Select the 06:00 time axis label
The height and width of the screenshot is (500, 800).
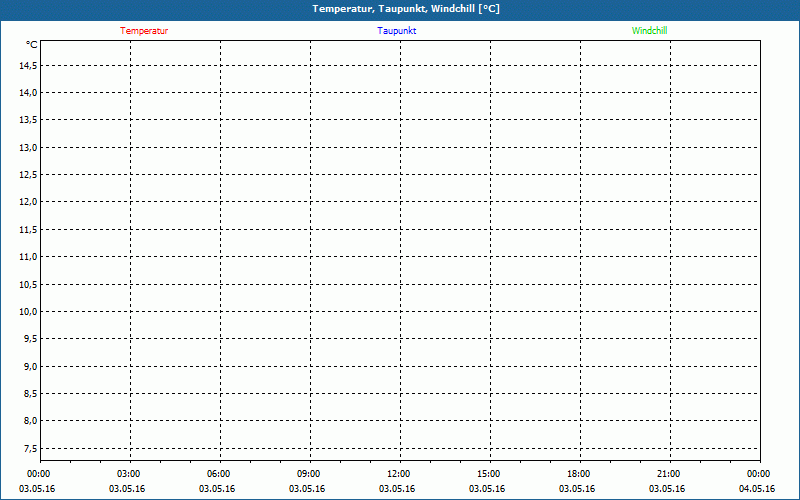(x=218, y=474)
